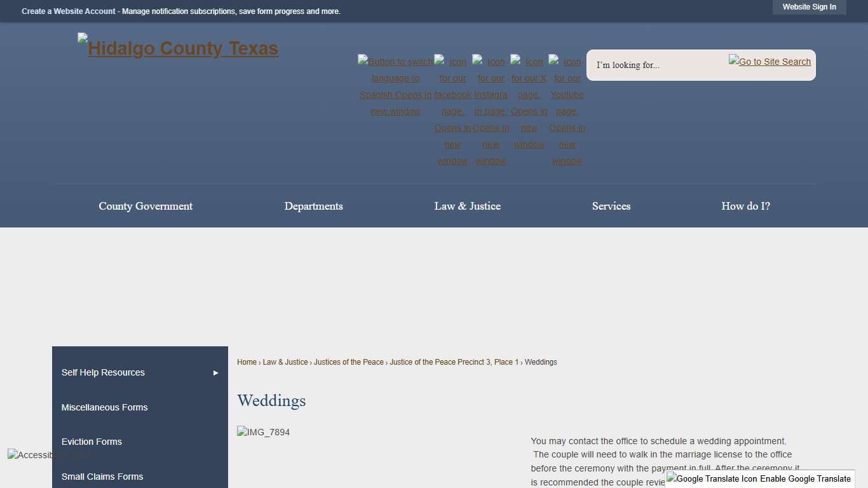This screenshot has height=488, width=868.
Task: Navigate to Justices of the Peace breadcrumb
Action: (348, 362)
